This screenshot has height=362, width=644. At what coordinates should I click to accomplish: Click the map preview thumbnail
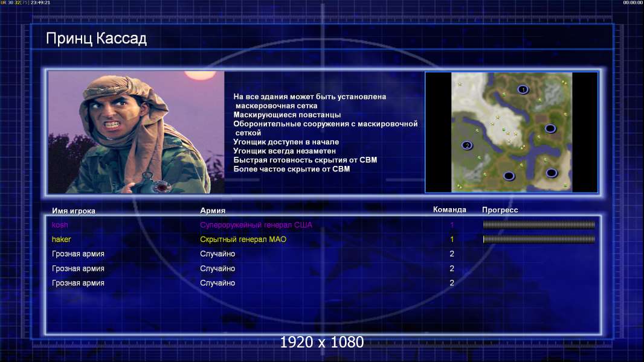coord(511,132)
